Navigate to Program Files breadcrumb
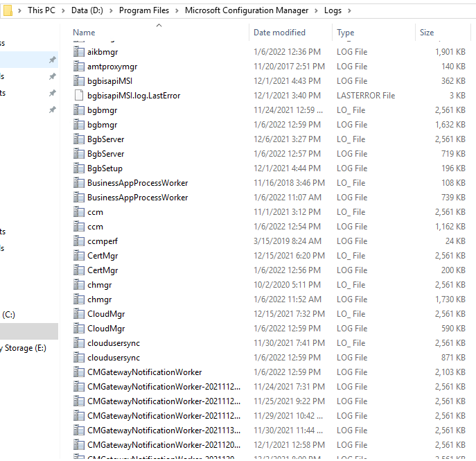Screen dimensions: 476x461 (x=144, y=10)
